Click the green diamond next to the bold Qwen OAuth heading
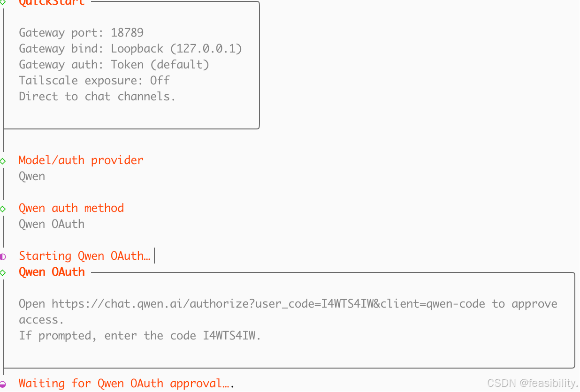 pyautogui.click(x=3, y=272)
